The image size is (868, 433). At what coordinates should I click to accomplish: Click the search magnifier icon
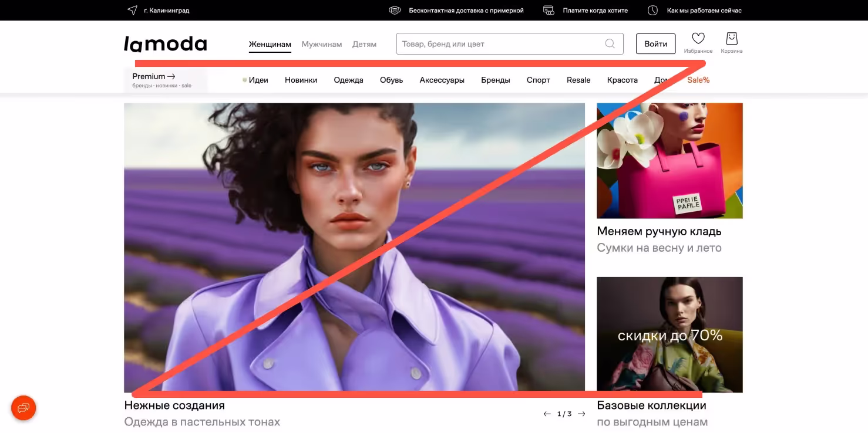pos(610,43)
